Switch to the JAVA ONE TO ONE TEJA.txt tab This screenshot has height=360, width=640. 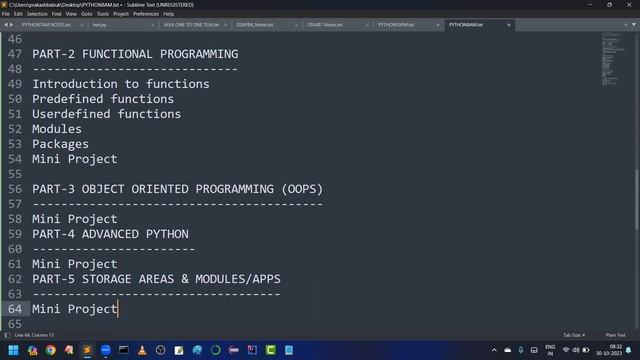tap(191, 25)
